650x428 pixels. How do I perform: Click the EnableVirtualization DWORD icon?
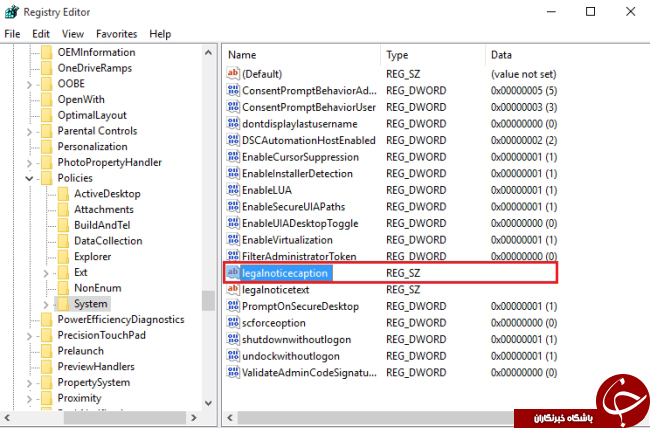(x=233, y=239)
